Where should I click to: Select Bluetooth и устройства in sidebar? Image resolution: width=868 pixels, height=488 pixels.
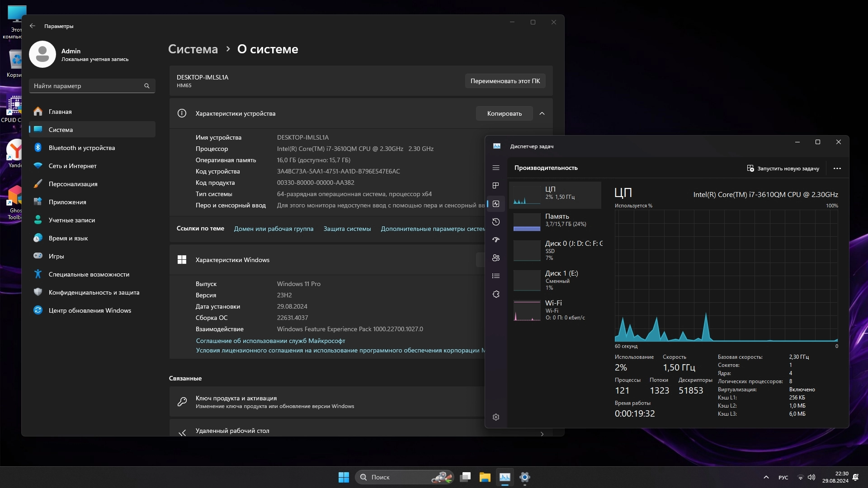82,148
